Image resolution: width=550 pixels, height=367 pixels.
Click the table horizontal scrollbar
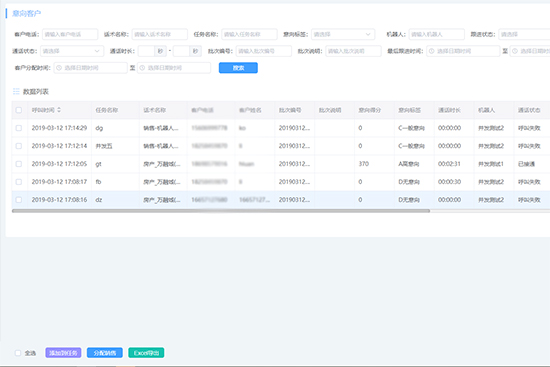point(221,211)
